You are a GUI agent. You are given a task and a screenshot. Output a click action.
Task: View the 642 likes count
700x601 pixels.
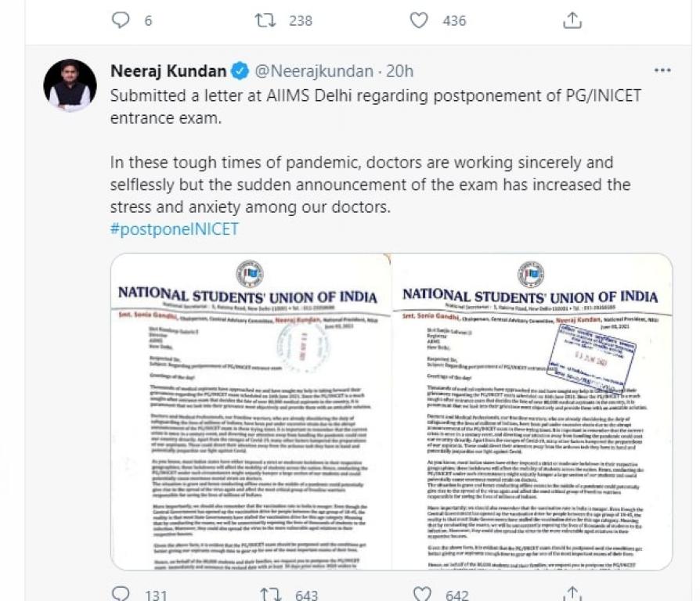click(x=457, y=595)
